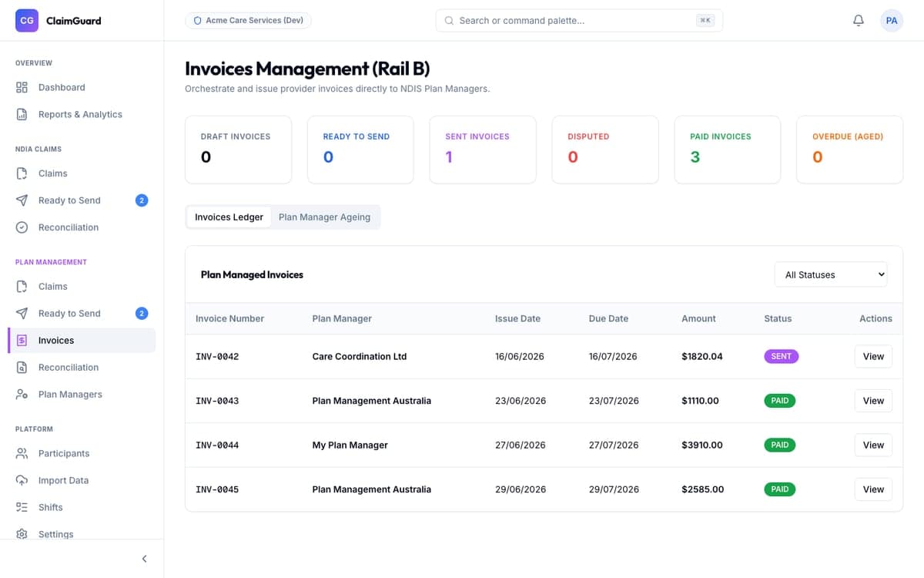Open Reports & Analytics icon in sidebar
Screen dimensions: 924x578
[22, 114]
